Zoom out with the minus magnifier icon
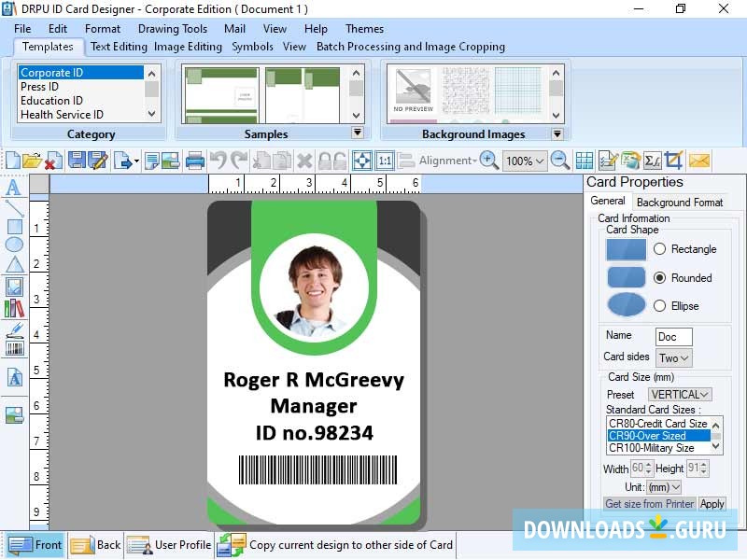The width and height of the screenshot is (747, 560). 559,161
